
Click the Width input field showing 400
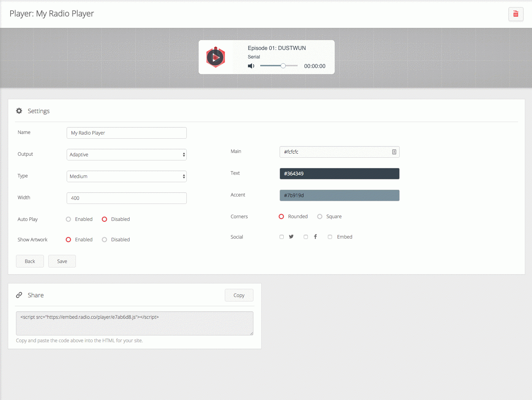(x=127, y=198)
